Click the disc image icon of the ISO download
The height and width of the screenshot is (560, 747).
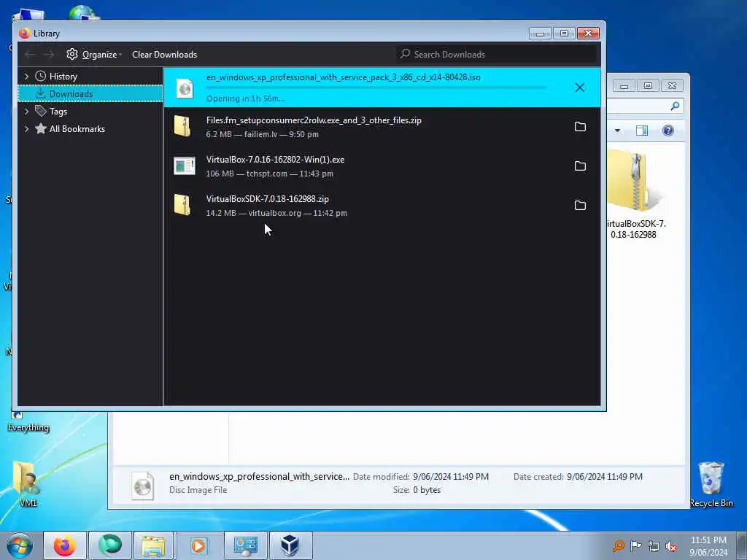pyautogui.click(x=185, y=88)
